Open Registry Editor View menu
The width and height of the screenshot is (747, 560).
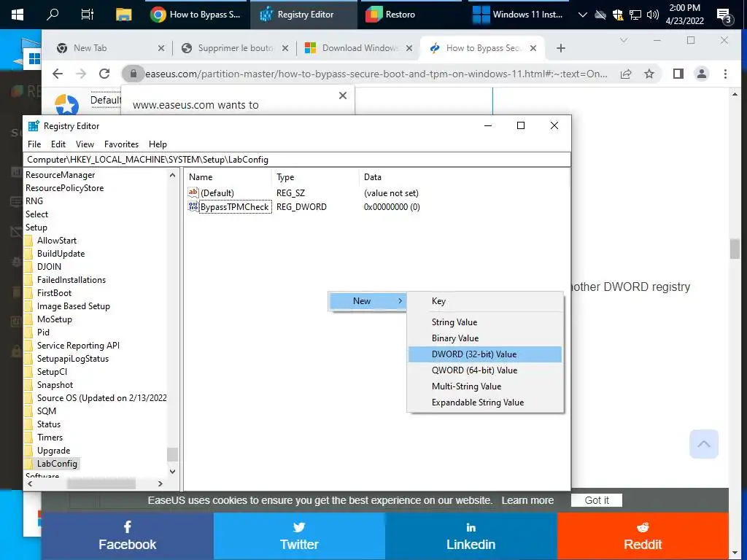coord(85,144)
